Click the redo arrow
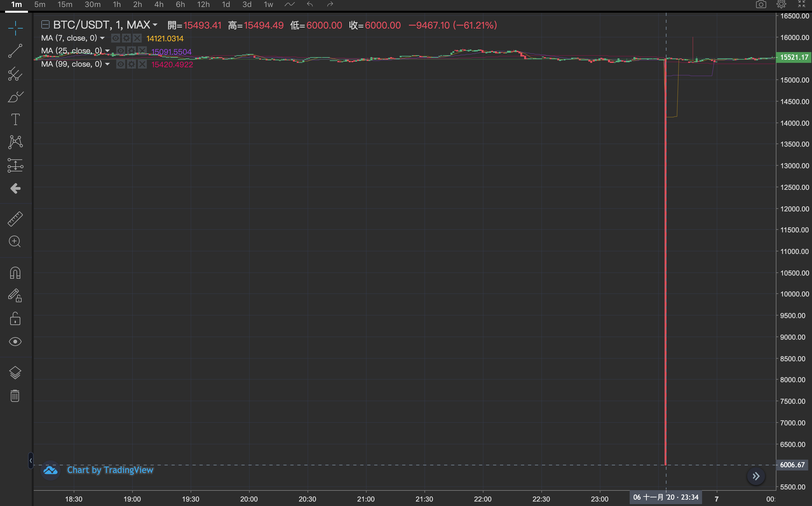812x506 pixels. click(330, 4)
